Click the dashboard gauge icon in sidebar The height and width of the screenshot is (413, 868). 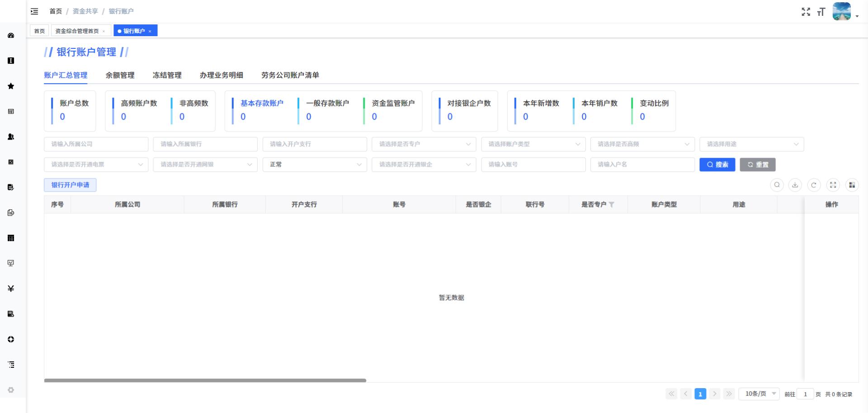coord(11,35)
